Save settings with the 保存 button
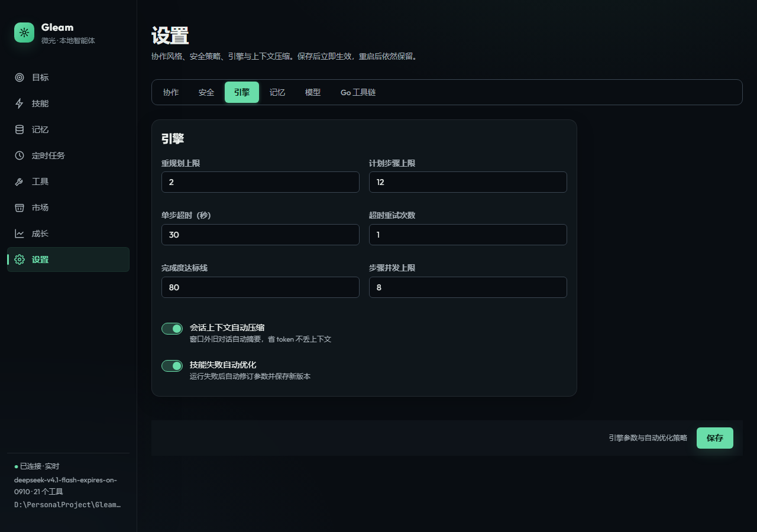Viewport: 757px width, 532px height. [715, 438]
